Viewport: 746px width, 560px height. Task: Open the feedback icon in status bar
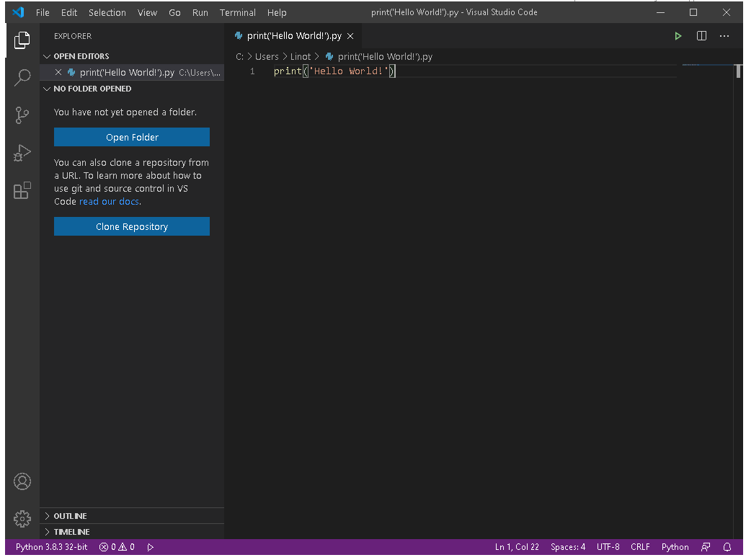(706, 547)
